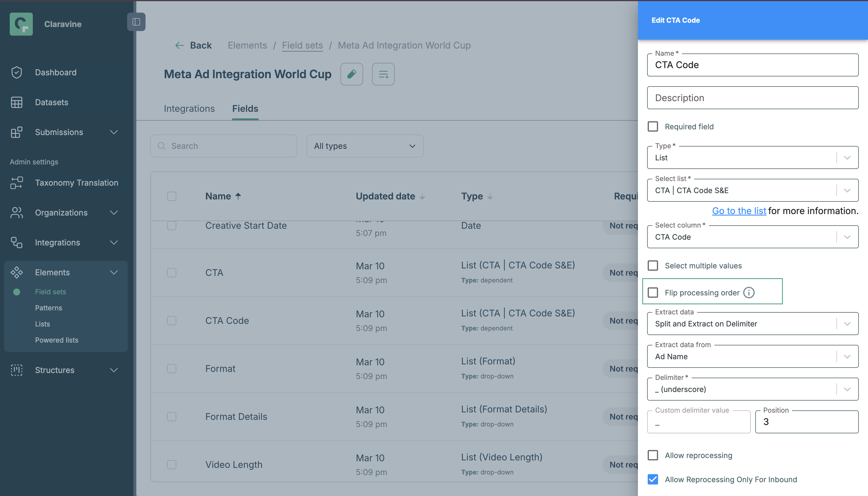
Task: Open Powered lists in sidebar
Action: 57,340
